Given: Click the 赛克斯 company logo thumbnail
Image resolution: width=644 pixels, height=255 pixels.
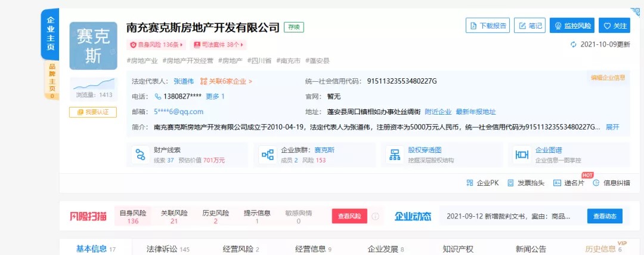Looking at the screenshot, I should click(92, 46).
